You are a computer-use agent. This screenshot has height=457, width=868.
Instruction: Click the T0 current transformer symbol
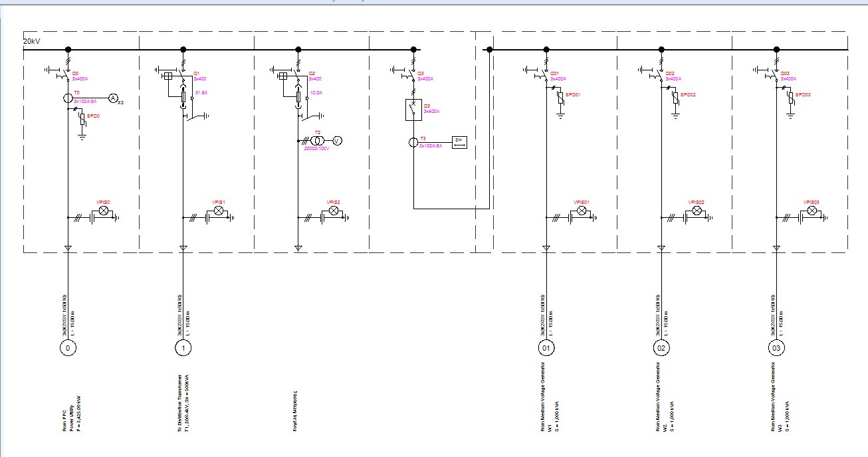pyautogui.click(x=68, y=98)
